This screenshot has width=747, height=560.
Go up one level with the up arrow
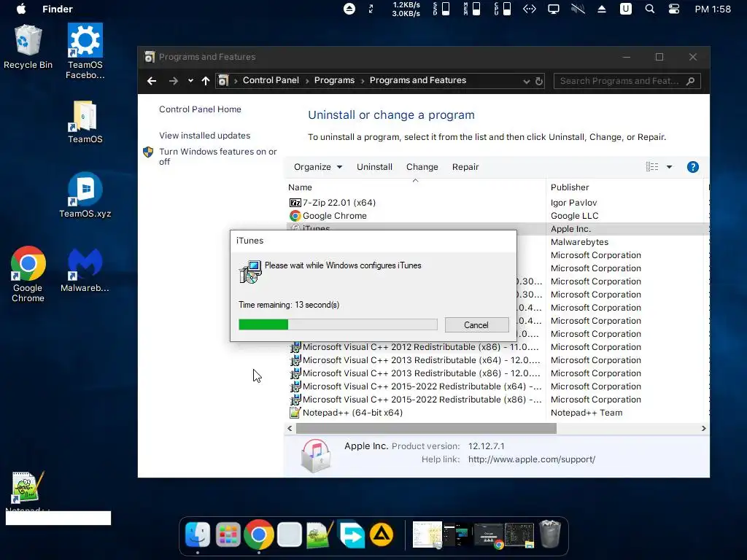click(206, 81)
